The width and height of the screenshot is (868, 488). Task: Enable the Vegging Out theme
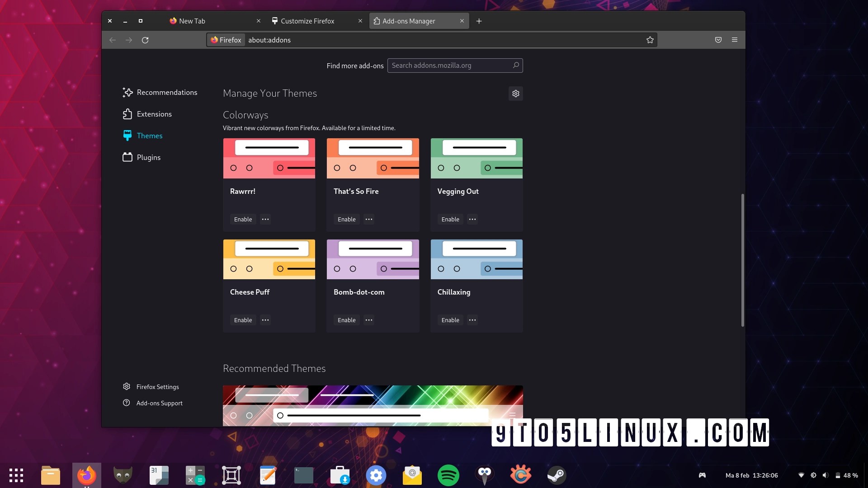pyautogui.click(x=450, y=219)
